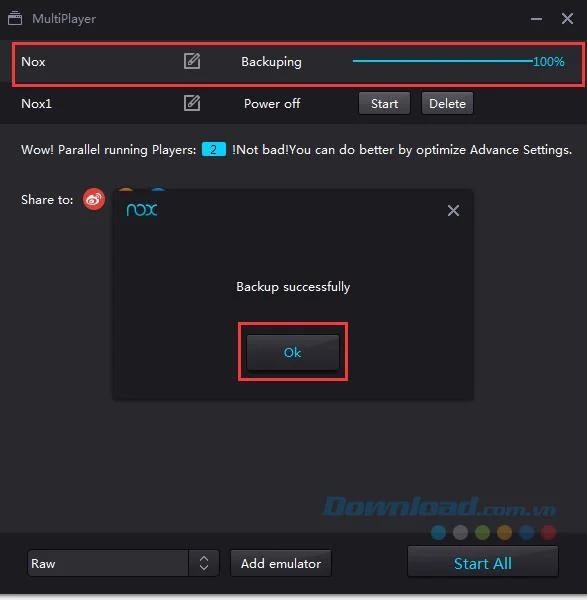Minimize the MultiPlayer window
This screenshot has width=587, height=600.
pyautogui.click(x=536, y=19)
